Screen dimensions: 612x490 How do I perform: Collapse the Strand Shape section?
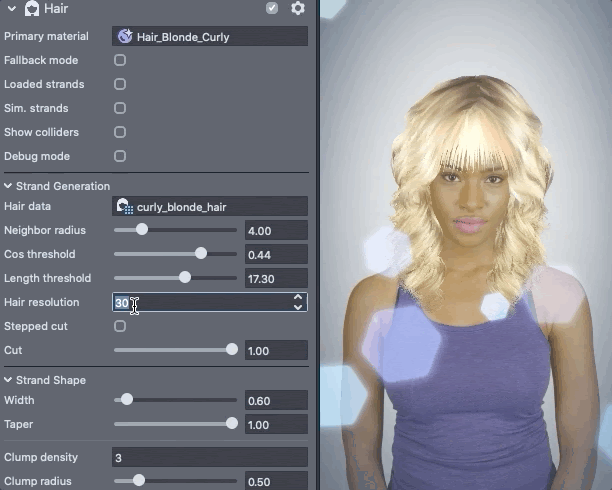coord(9,380)
